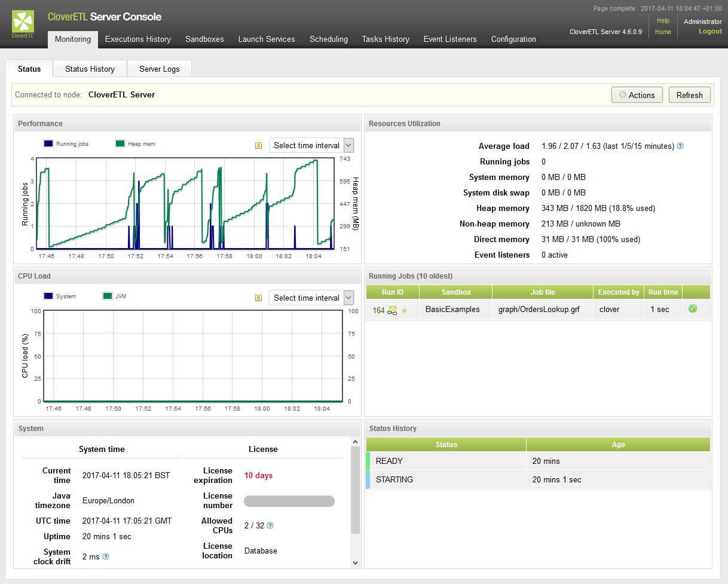Click the graph icon beside Run ID 164
The image size is (728, 584).
[392, 310]
